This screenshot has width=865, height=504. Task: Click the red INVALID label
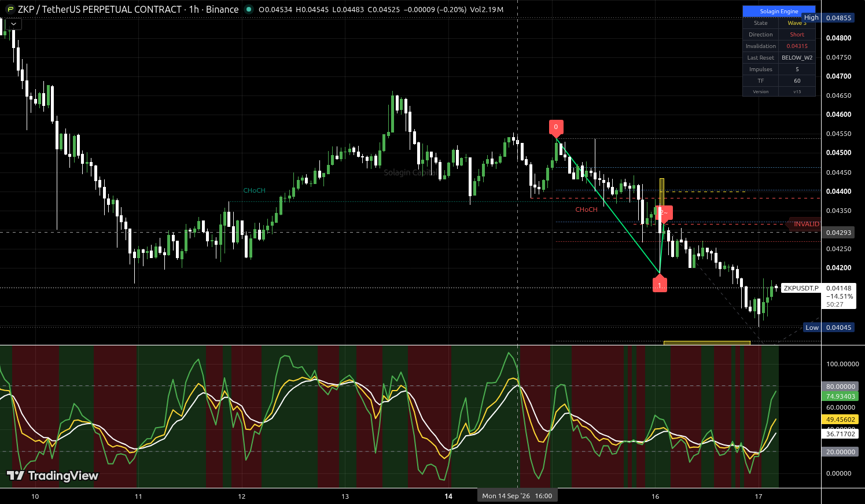coord(805,224)
